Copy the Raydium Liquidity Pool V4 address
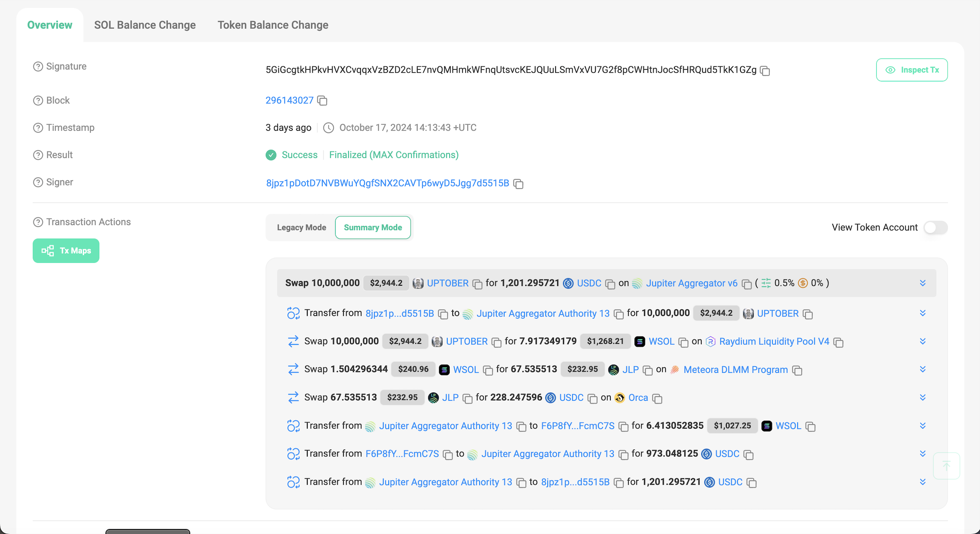This screenshot has width=980, height=534. click(838, 342)
